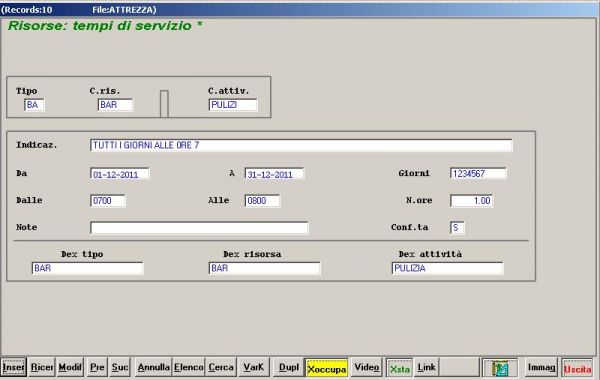
Task: Click the 'File:ATTREZZA' title bar text
Action: tap(124, 10)
